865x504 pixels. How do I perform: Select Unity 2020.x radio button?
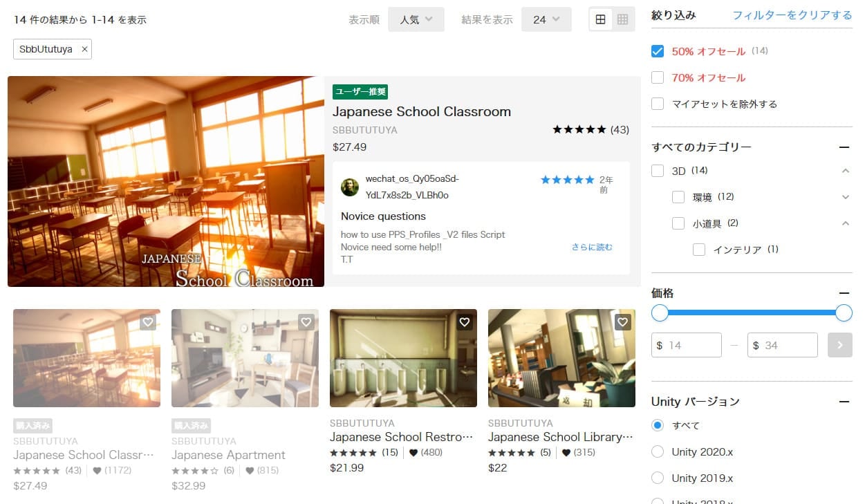658,451
